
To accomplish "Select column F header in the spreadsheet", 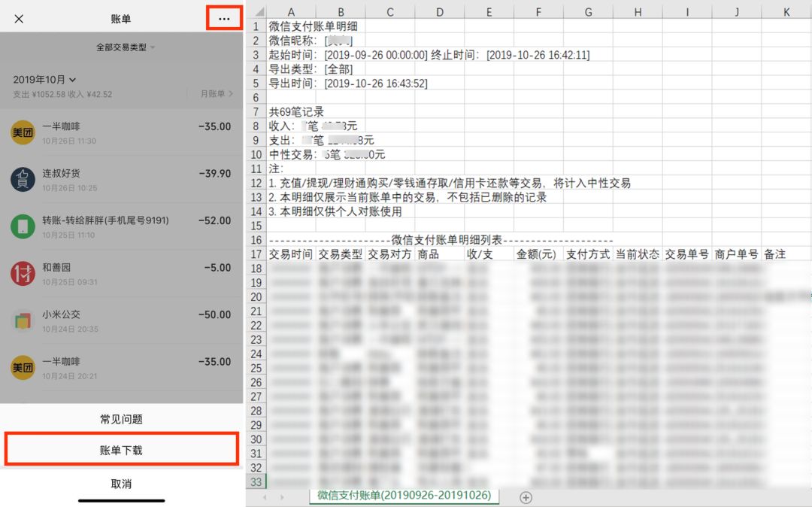I will pyautogui.click(x=538, y=12).
